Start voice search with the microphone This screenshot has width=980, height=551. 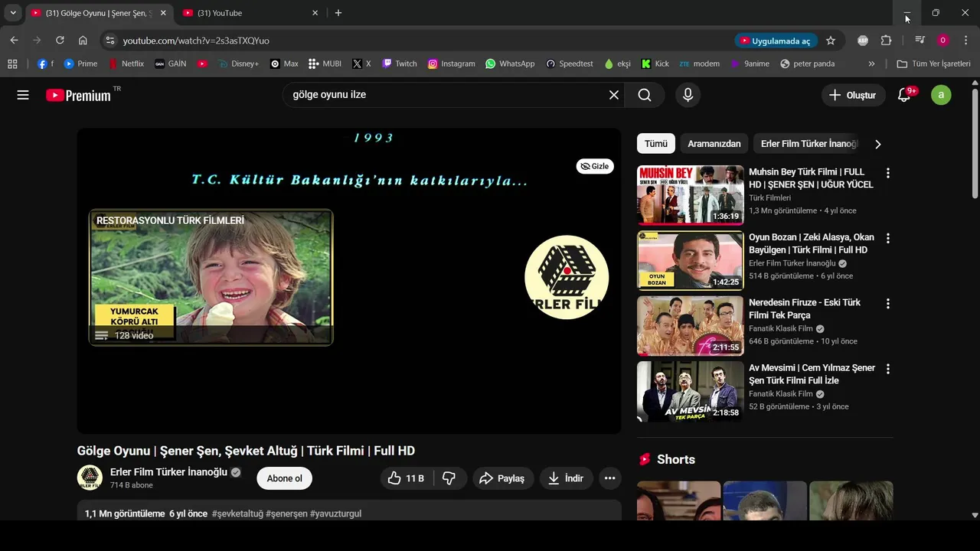pyautogui.click(x=688, y=95)
